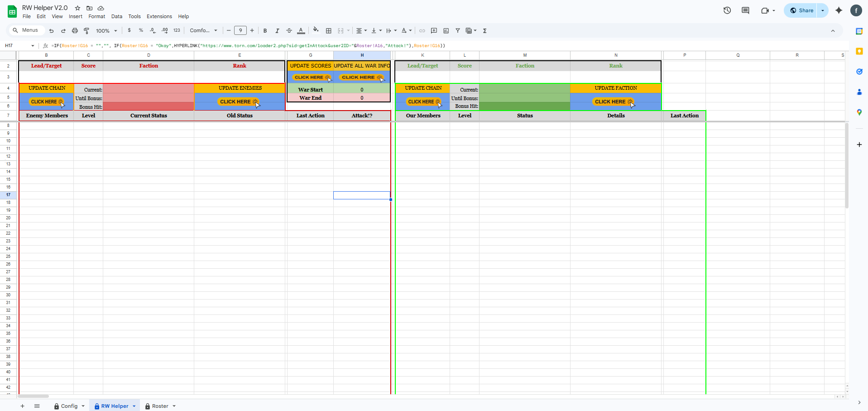868x411 pixels.
Task: Toggle italic formatting
Action: 277,31
